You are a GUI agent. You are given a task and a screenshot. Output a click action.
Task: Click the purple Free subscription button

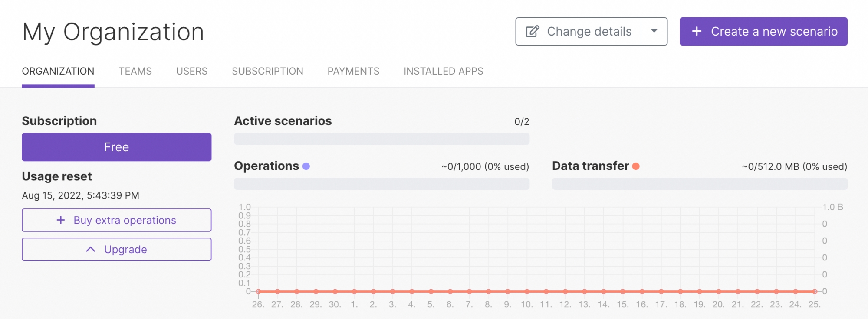point(117,147)
